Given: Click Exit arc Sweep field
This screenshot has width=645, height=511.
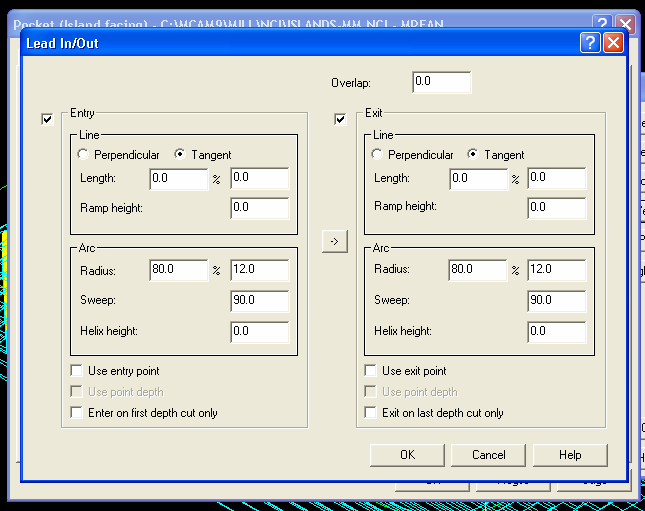Looking at the screenshot, I should tap(557, 301).
